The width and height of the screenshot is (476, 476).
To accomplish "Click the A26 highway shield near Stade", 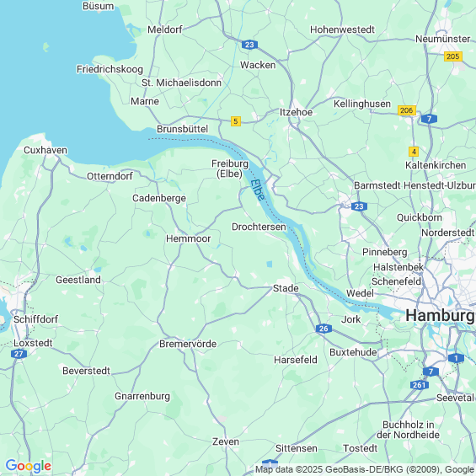I will (x=324, y=329).
